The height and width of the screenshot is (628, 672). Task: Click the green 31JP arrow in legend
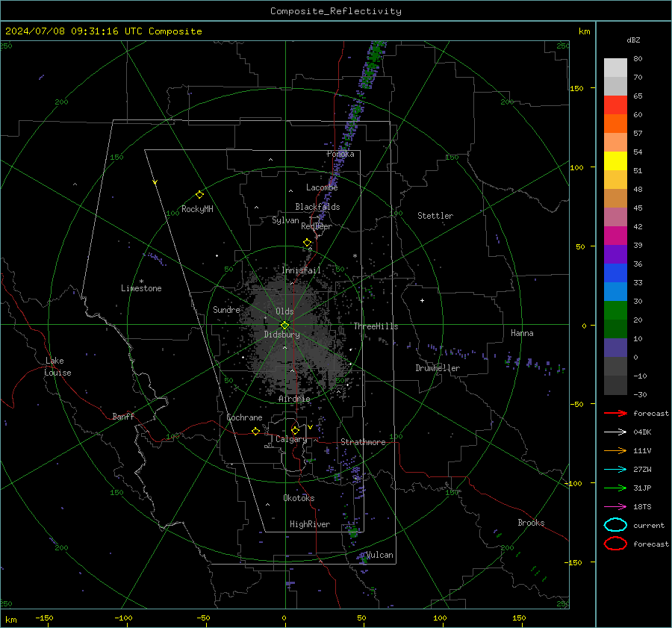(x=615, y=488)
